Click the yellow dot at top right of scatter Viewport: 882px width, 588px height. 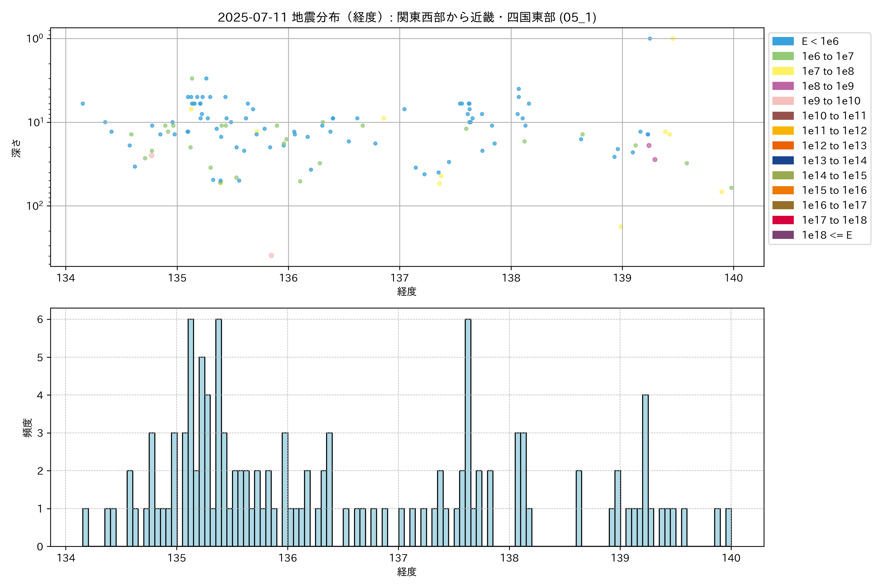pyautogui.click(x=673, y=39)
